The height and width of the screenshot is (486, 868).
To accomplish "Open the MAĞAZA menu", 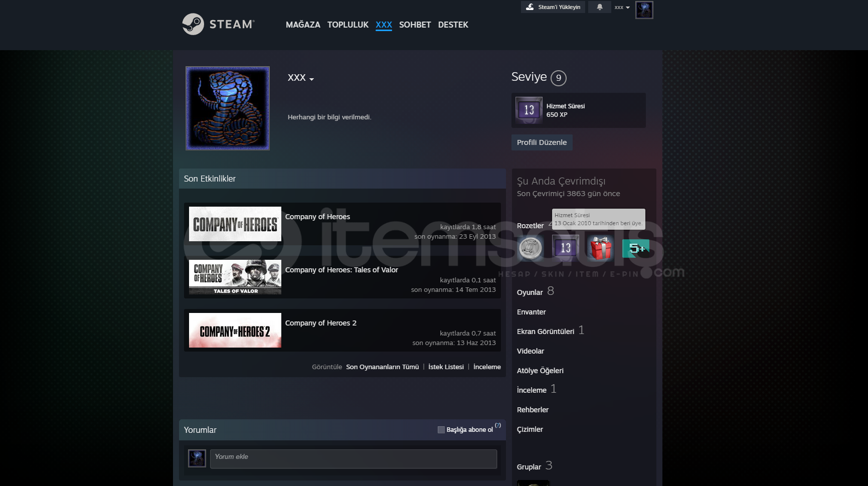I will (x=303, y=25).
